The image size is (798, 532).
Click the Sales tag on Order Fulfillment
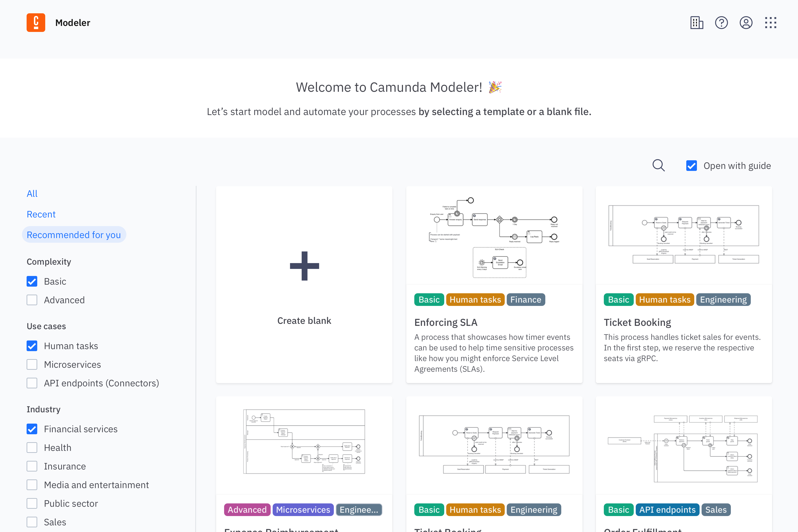pos(716,510)
